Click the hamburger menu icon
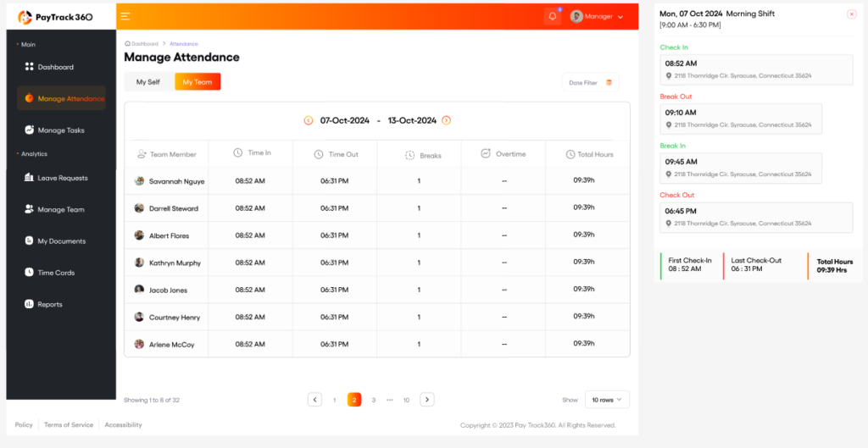868x448 pixels. [125, 16]
